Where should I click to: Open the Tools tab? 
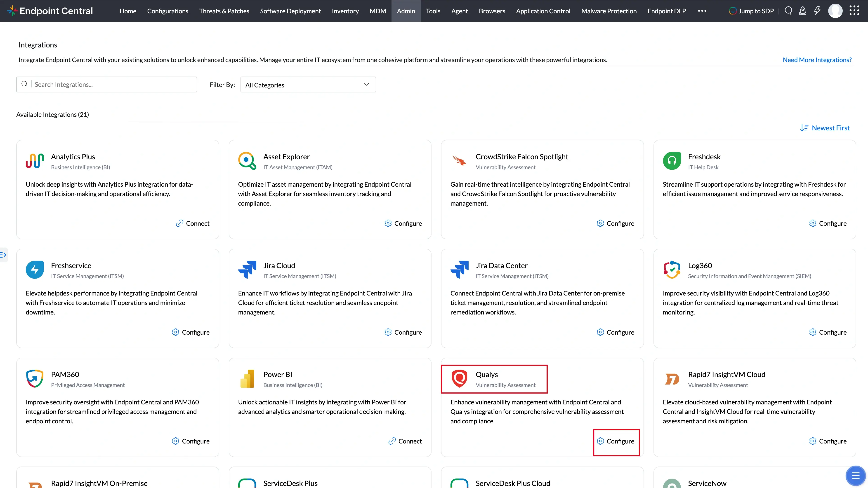(x=433, y=11)
